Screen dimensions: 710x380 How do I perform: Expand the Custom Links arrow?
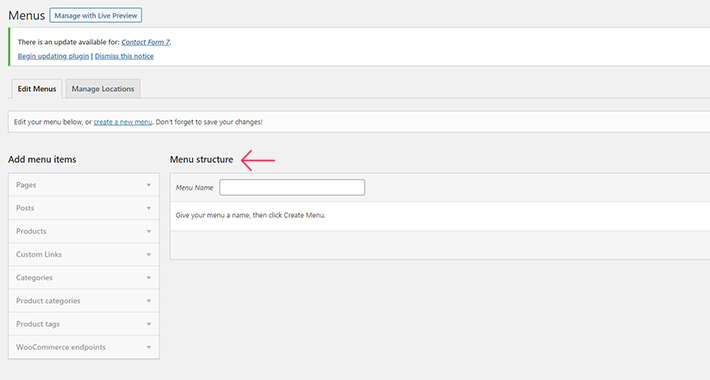coord(149,255)
